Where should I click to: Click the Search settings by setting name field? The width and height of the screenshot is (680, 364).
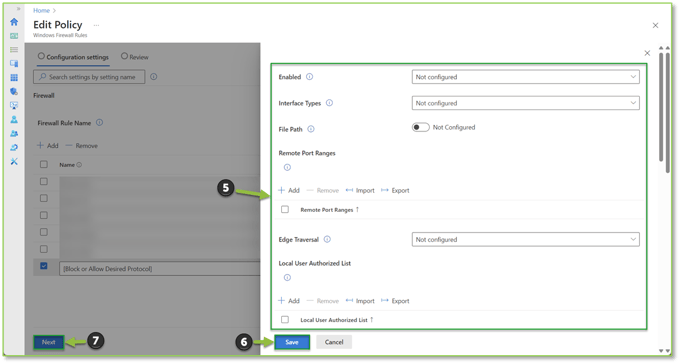[89, 77]
